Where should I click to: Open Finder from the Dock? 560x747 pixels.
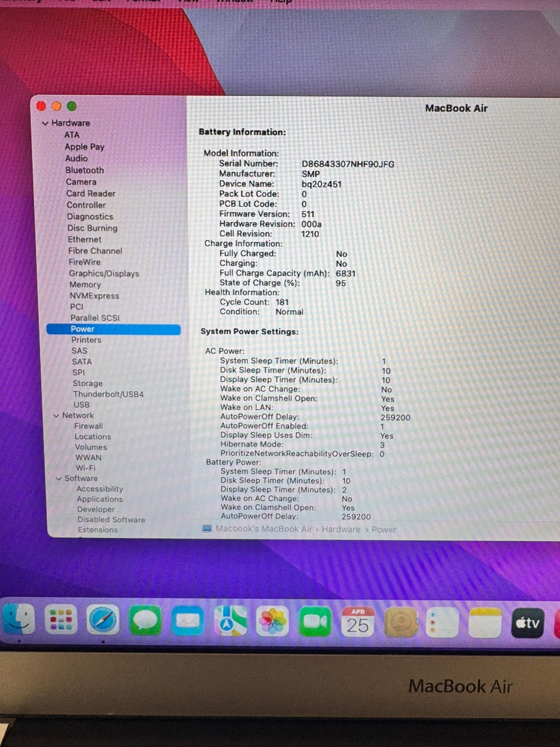click(x=18, y=620)
